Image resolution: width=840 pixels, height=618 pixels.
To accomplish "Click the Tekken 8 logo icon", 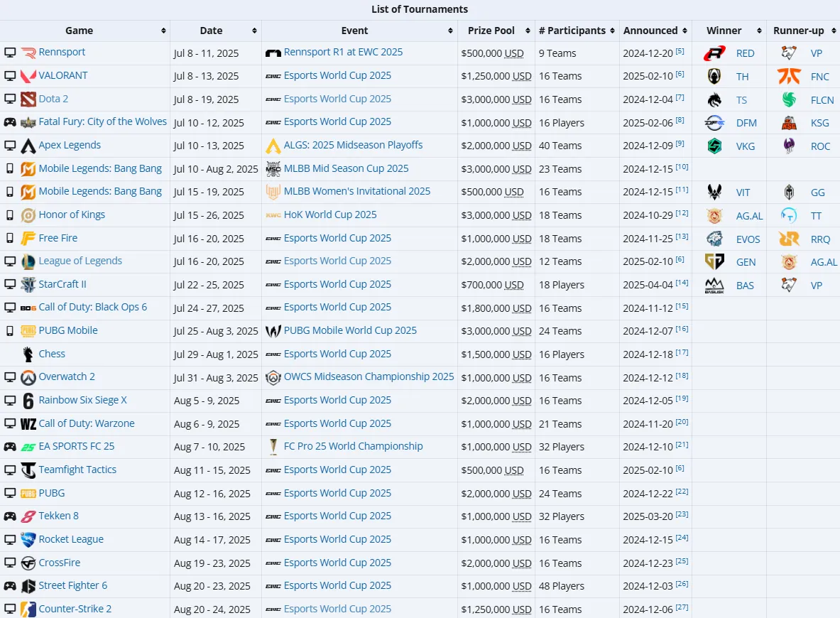I will [28, 516].
